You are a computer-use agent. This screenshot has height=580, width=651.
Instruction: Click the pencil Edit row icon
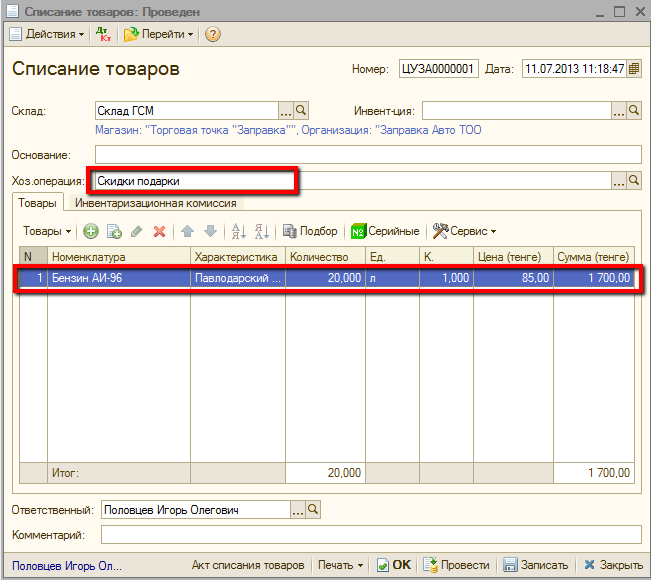click(136, 231)
